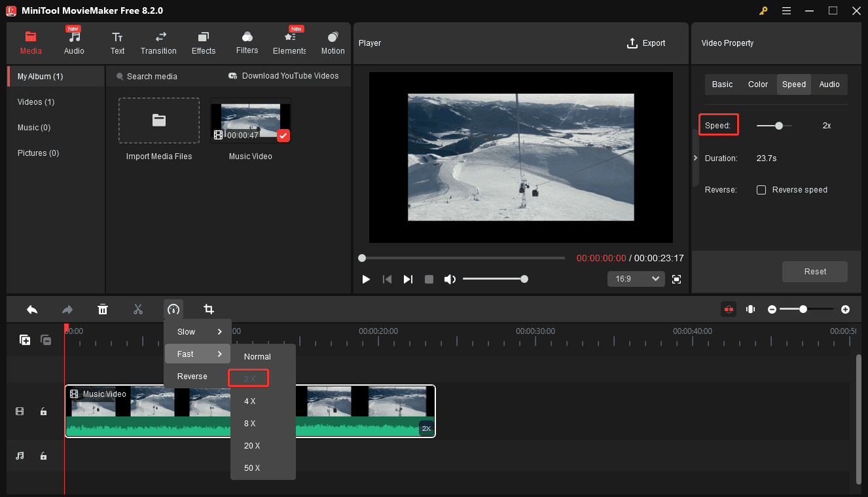Click the red checkmark on Music Video thumbnail
Screen dimensions: 868x497
[x=283, y=136]
